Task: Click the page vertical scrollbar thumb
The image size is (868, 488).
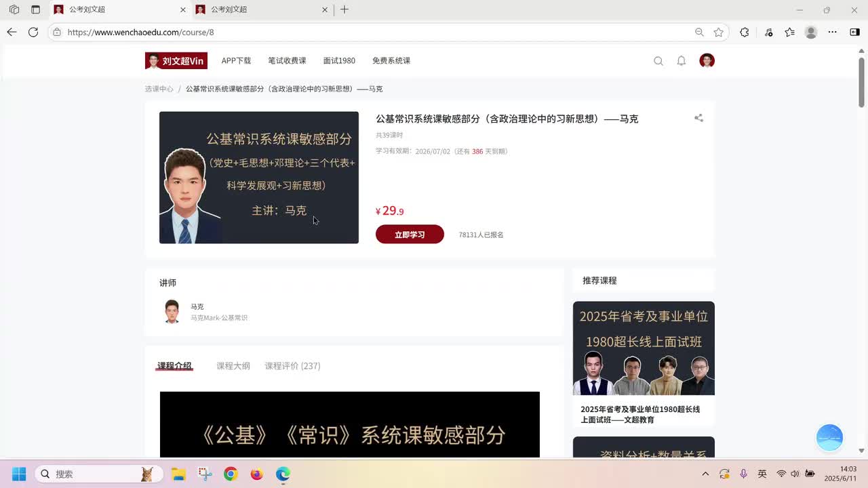Action: (861, 81)
